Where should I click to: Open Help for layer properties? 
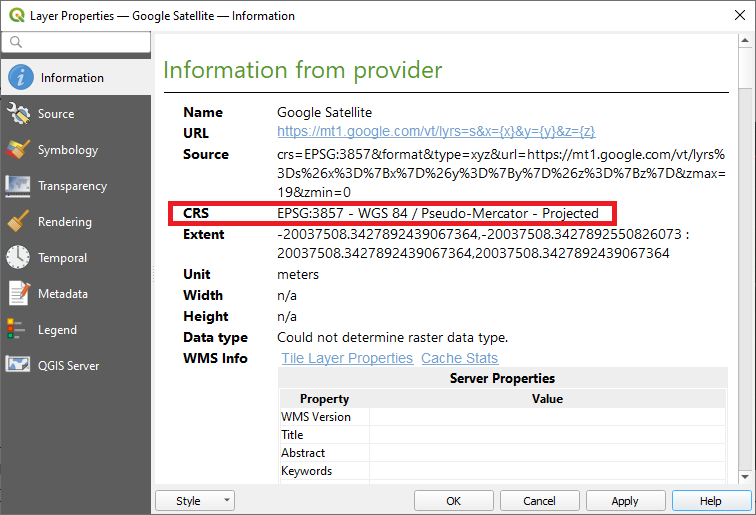click(x=711, y=501)
